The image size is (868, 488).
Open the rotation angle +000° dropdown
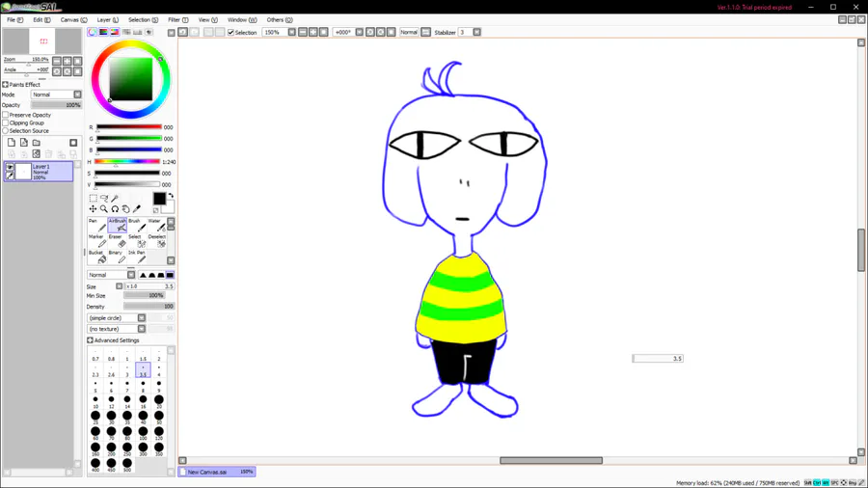point(360,32)
